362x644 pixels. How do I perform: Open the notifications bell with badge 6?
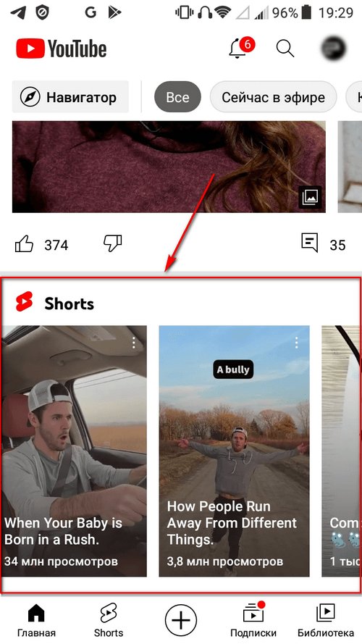(x=240, y=49)
